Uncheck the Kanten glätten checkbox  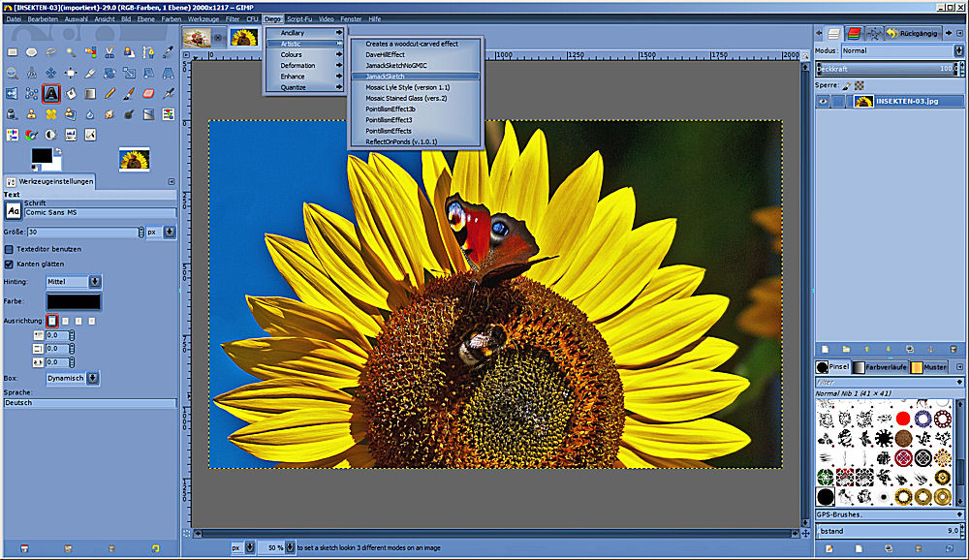[9, 264]
